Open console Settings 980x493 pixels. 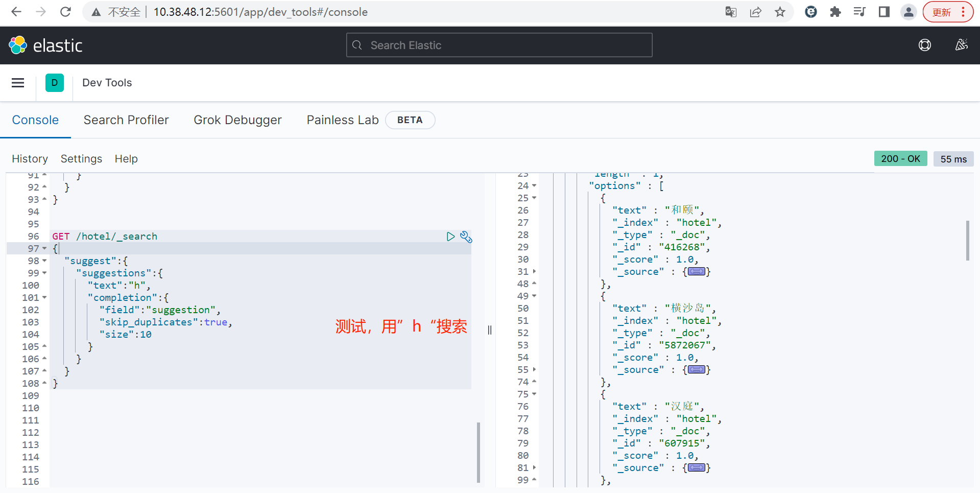pos(81,159)
